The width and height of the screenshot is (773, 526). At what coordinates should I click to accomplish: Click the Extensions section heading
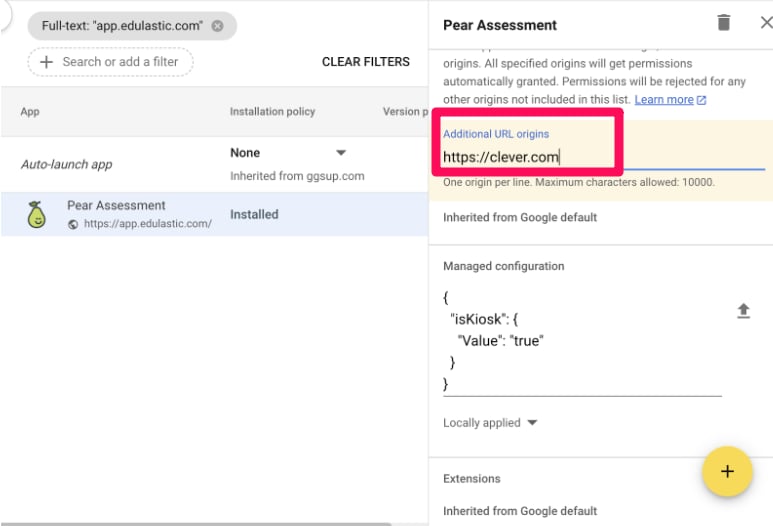472,479
